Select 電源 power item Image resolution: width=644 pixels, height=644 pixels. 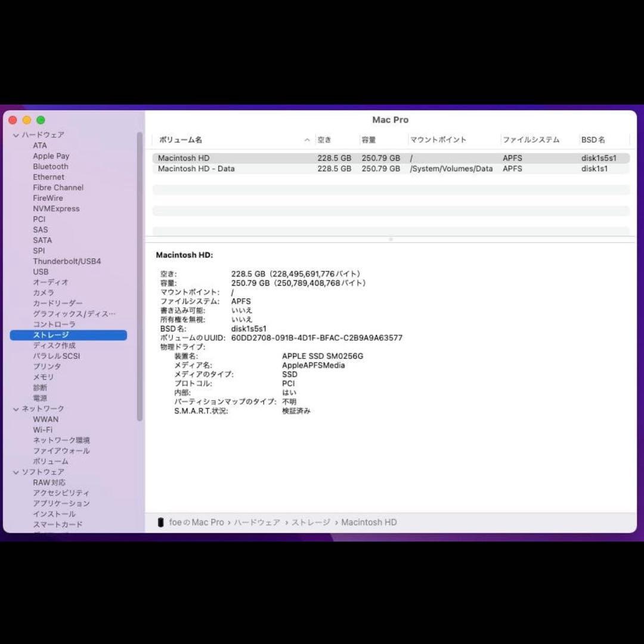pos(40,398)
